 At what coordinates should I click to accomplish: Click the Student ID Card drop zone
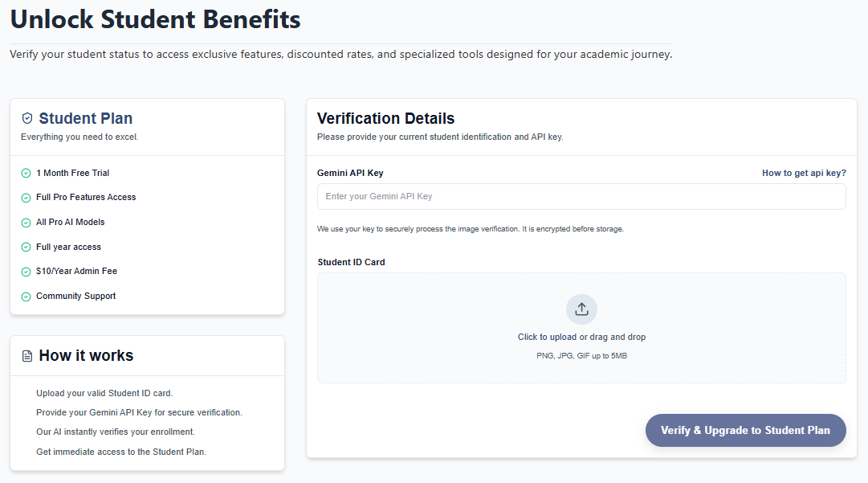pyautogui.click(x=581, y=370)
